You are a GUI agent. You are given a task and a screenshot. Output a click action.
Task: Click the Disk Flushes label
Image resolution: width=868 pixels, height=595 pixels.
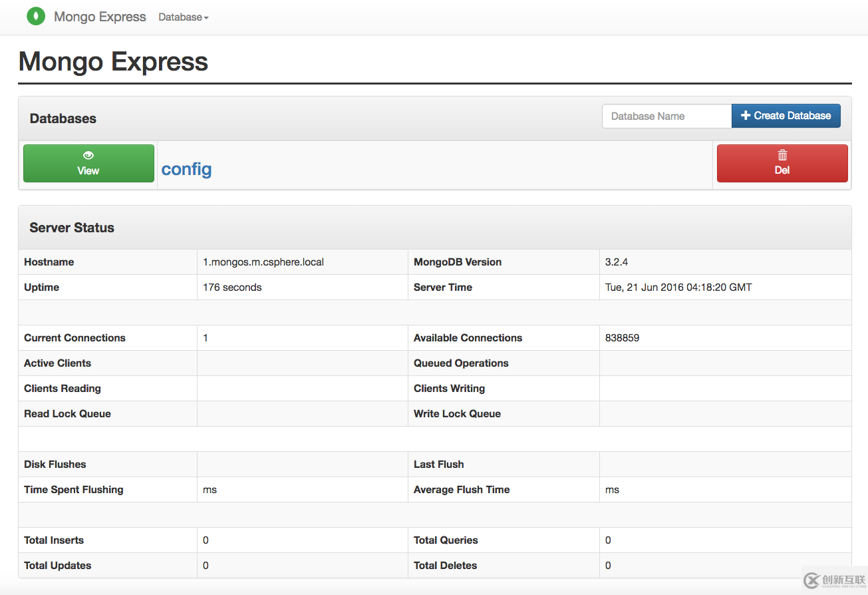coord(55,465)
